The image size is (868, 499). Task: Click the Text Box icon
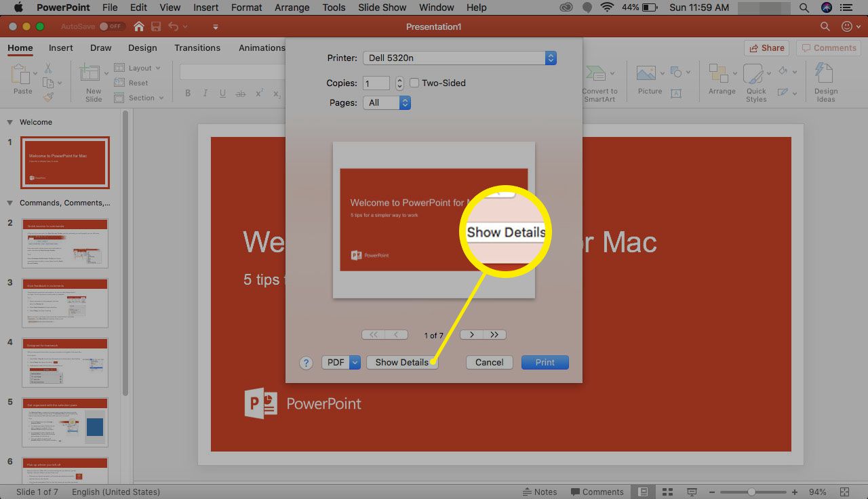click(676, 94)
